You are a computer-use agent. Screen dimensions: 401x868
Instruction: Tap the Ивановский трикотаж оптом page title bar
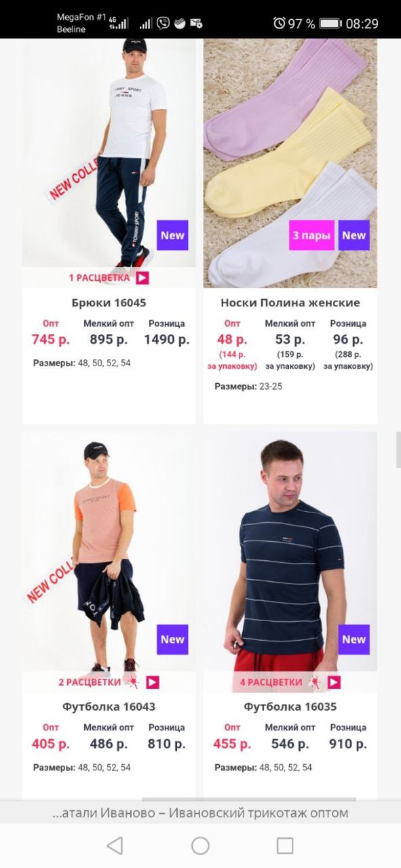[200, 812]
